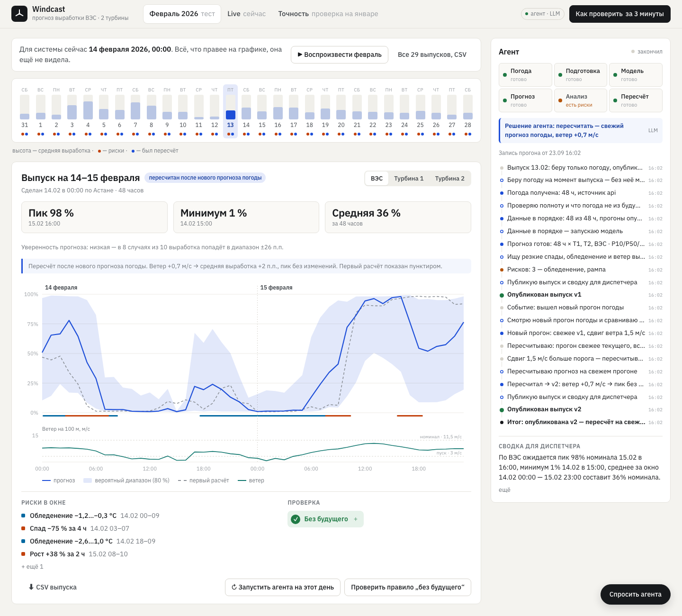Toggle the ветер series in the legend
The width and height of the screenshot is (682, 616).
(251, 480)
